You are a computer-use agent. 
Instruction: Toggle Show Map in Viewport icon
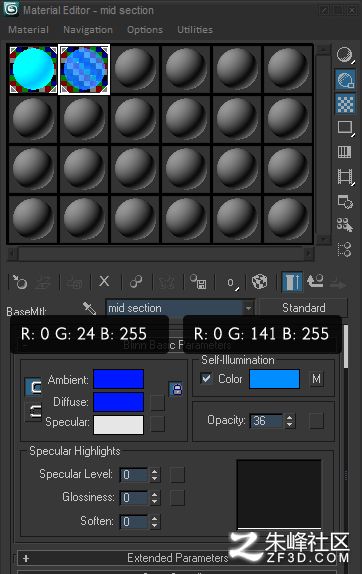(x=260, y=282)
